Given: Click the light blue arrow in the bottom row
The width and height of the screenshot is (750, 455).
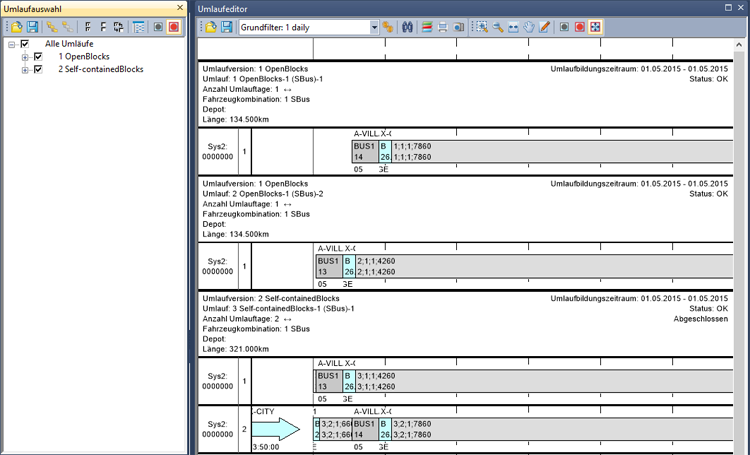Looking at the screenshot, I should 276,430.
